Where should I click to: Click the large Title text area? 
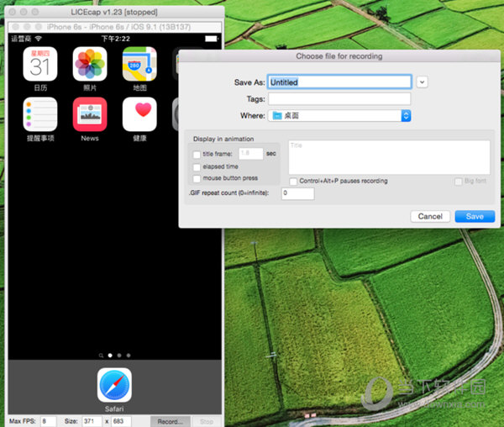point(389,157)
